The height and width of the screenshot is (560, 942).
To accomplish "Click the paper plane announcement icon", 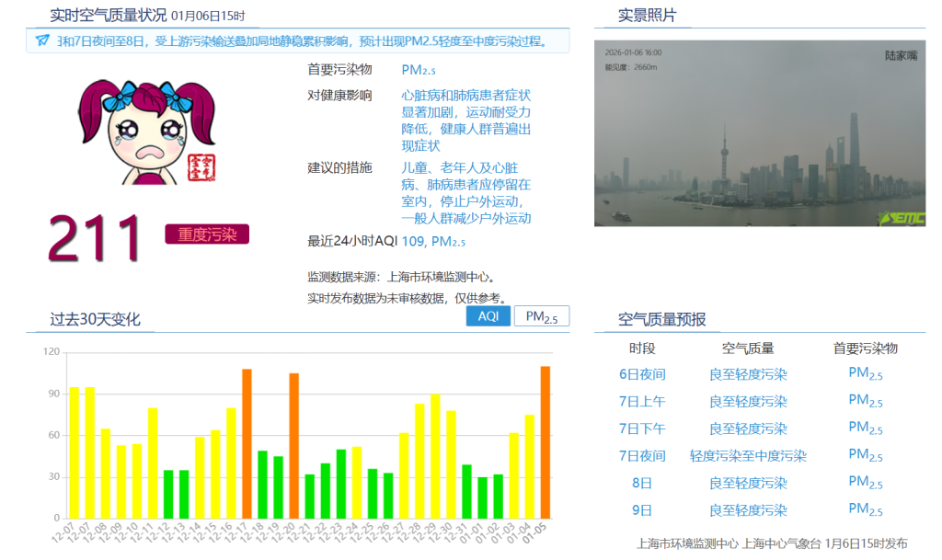I will 42,40.
